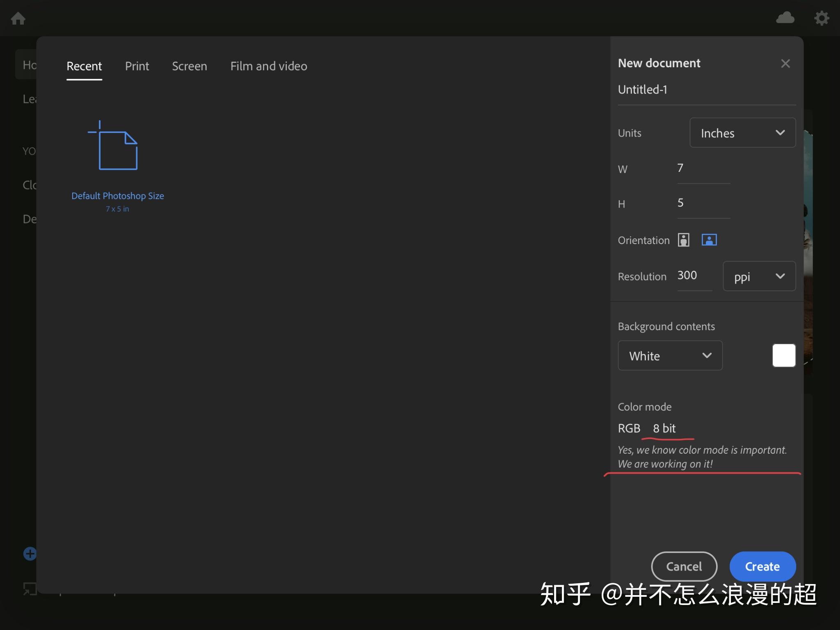Switch to the Film and video tab

point(269,66)
